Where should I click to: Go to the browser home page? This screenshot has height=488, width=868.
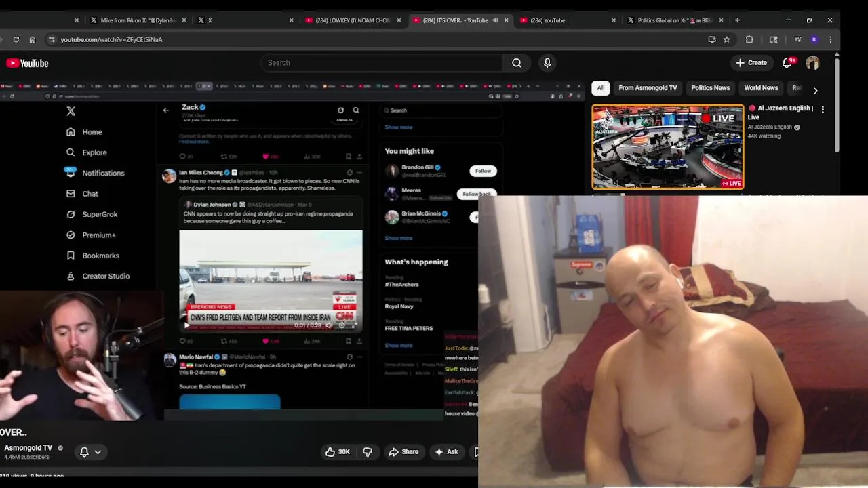pyautogui.click(x=32, y=39)
